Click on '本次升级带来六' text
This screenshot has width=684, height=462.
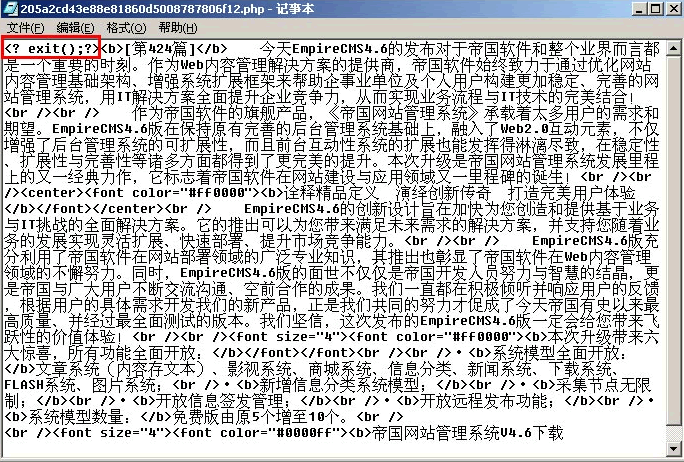click(x=603, y=336)
